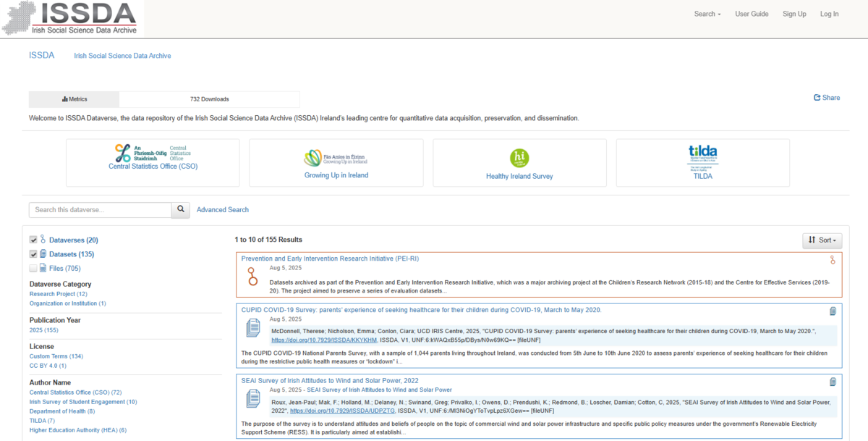The width and height of the screenshot is (868, 441).
Task: Uncheck the Datasets checkbox
Action: [x=33, y=254]
